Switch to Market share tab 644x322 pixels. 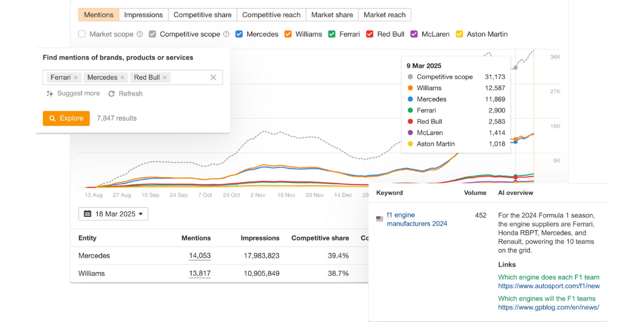tap(332, 14)
